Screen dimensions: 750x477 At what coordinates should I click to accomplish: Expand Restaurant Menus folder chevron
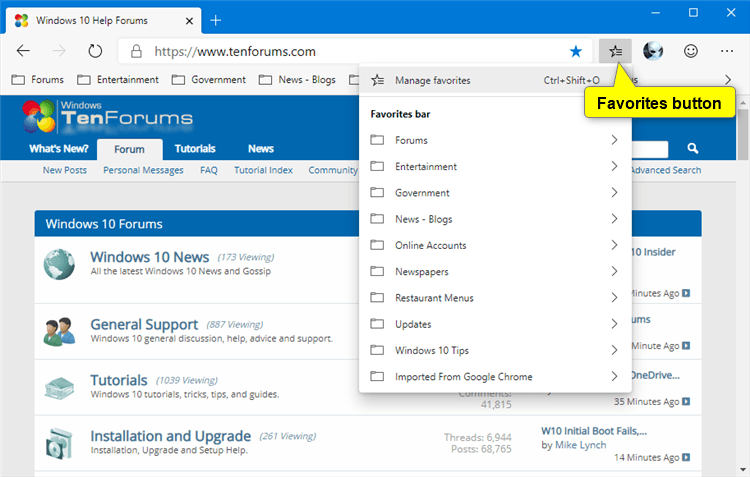tap(614, 298)
